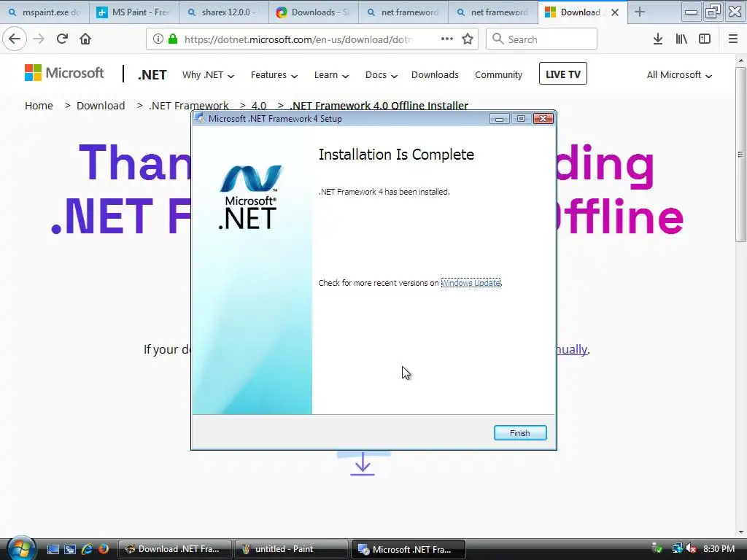Viewport: 747px width, 560px height.
Task: Switch to the first net framework search tab
Action: click(403, 12)
